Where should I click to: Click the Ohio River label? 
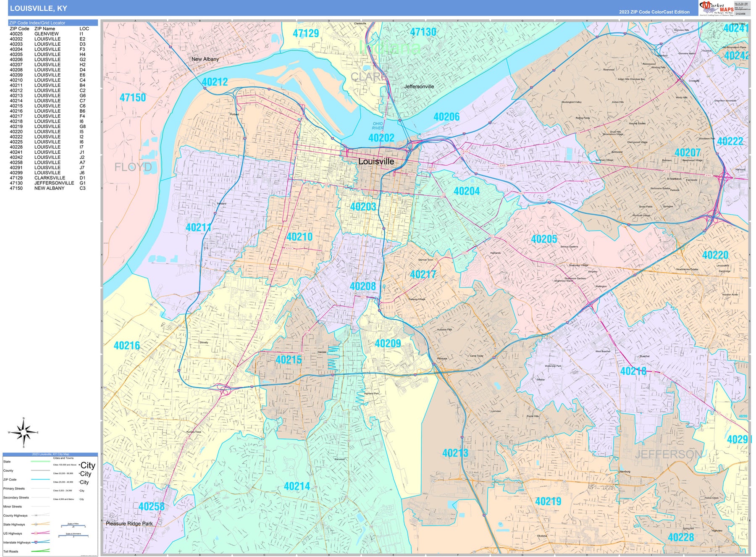pos(378,126)
